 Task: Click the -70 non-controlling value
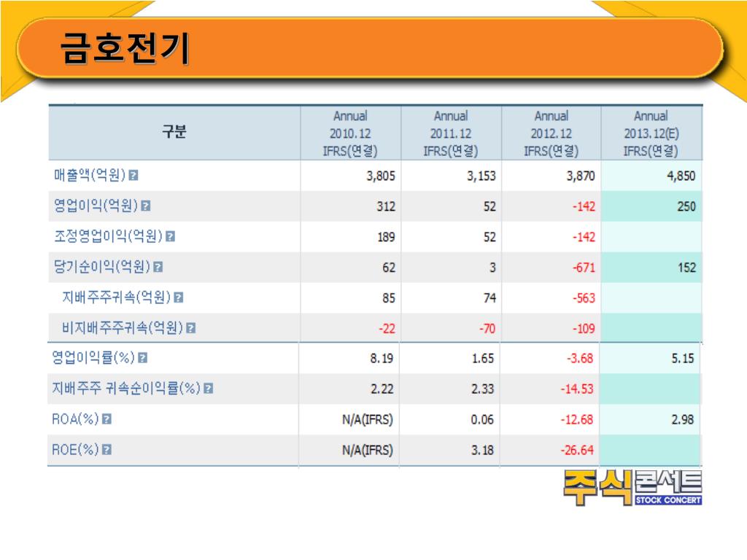(x=487, y=329)
